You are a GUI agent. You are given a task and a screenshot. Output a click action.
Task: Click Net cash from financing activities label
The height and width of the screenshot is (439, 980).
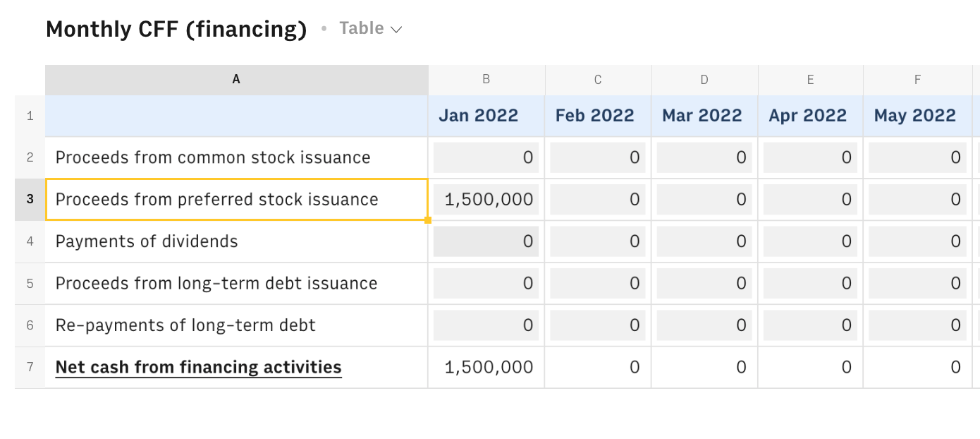pos(198,367)
